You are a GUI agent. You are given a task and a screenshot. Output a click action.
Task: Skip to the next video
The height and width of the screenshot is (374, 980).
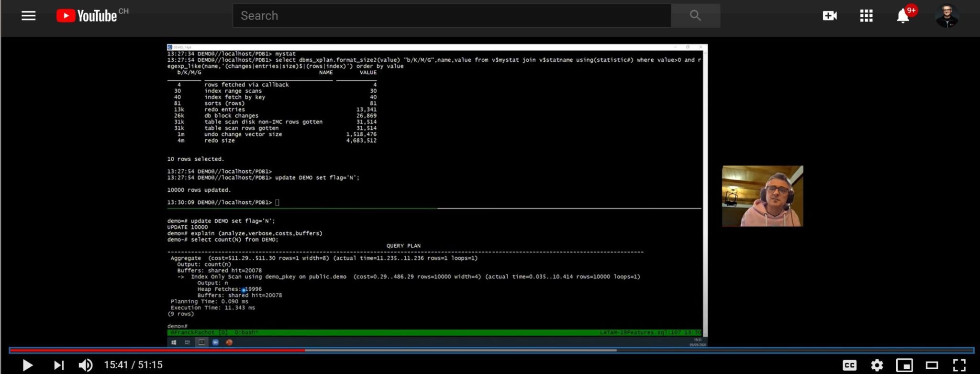pyautogui.click(x=58, y=365)
